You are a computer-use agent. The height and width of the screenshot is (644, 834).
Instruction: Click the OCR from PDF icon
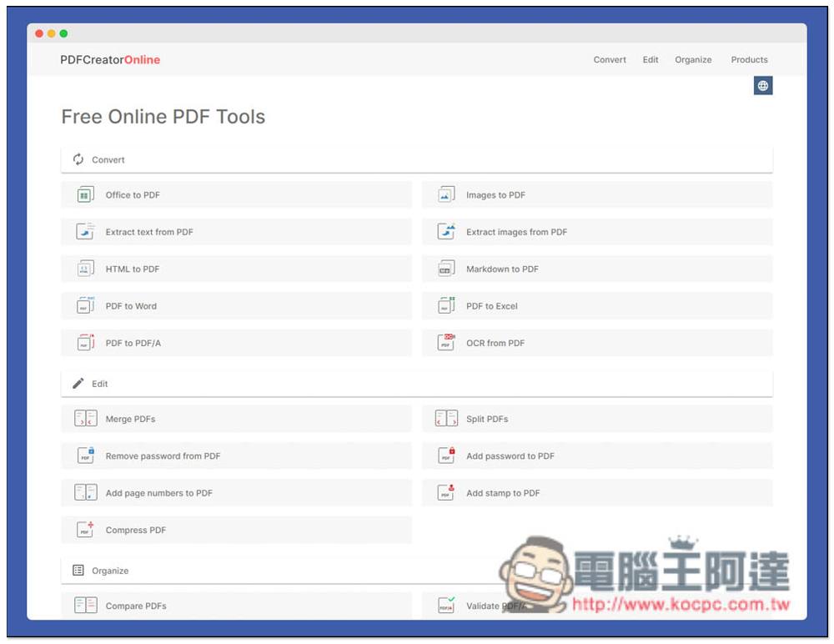click(446, 342)
